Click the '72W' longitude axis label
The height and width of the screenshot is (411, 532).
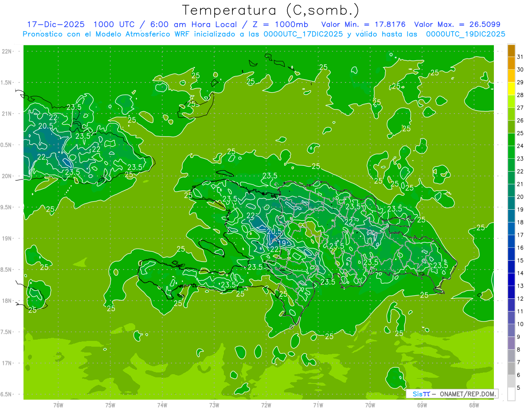(266, 405)
